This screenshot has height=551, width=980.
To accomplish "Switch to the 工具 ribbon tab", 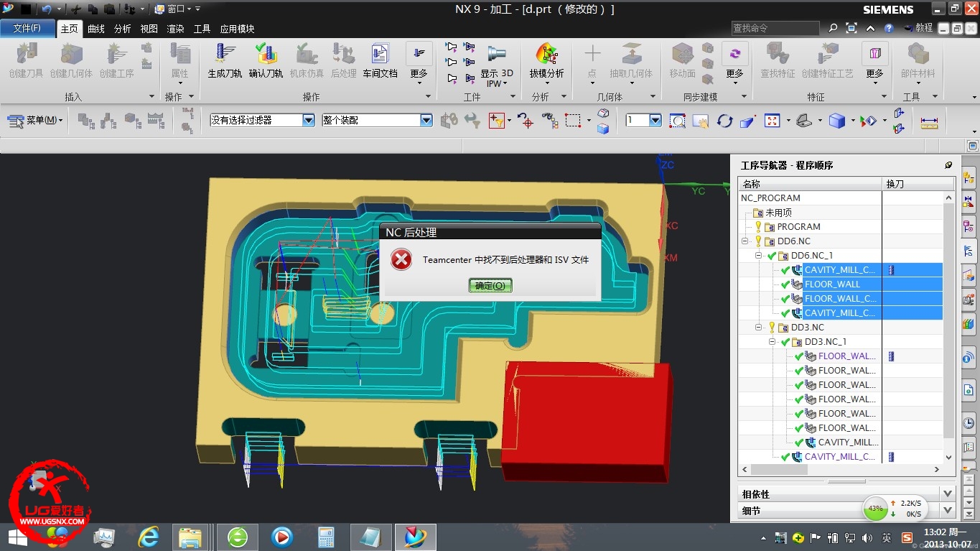I will (202, 29).
